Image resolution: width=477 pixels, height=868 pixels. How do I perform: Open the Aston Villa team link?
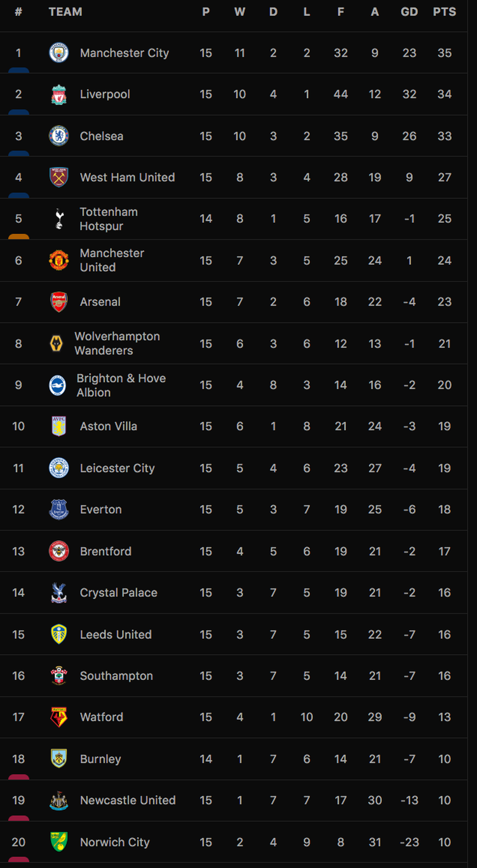109,426
